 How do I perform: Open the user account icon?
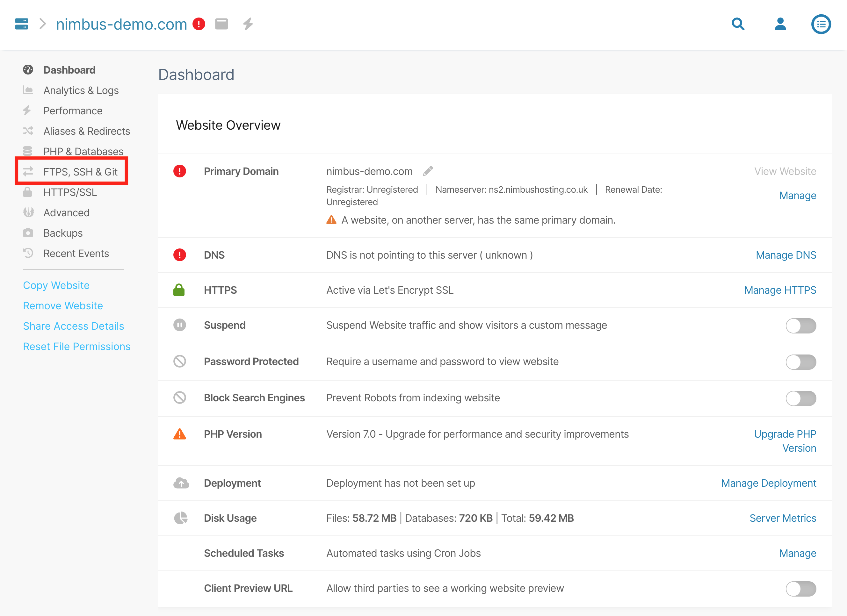coord(780,24)
